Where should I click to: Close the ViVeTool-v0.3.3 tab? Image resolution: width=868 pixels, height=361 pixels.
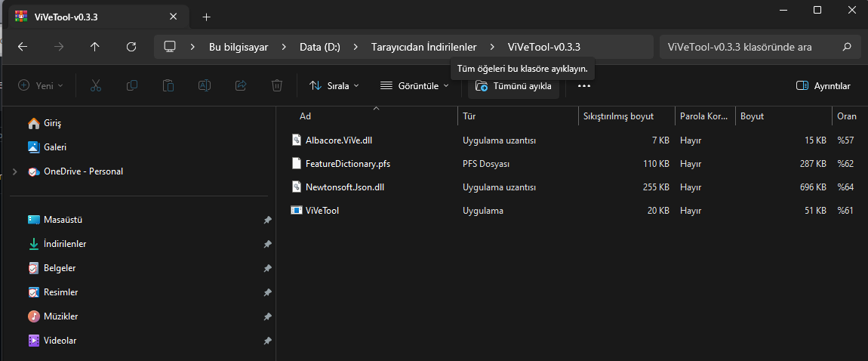[174, 17]
